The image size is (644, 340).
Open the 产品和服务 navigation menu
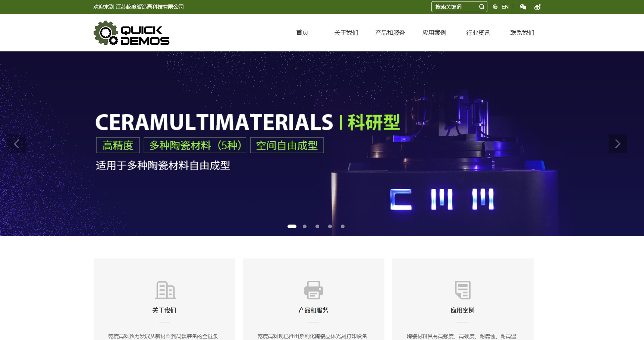(390, 33)
